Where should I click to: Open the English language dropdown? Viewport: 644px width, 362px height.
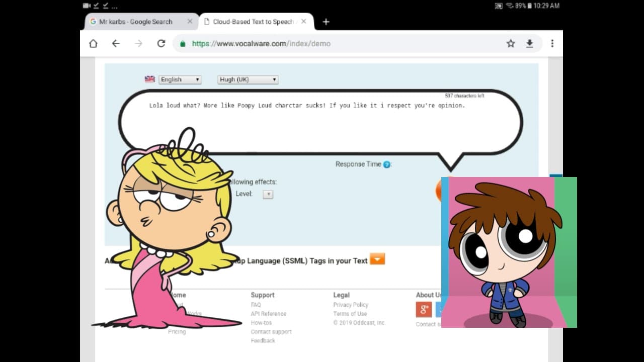[180, 79]
